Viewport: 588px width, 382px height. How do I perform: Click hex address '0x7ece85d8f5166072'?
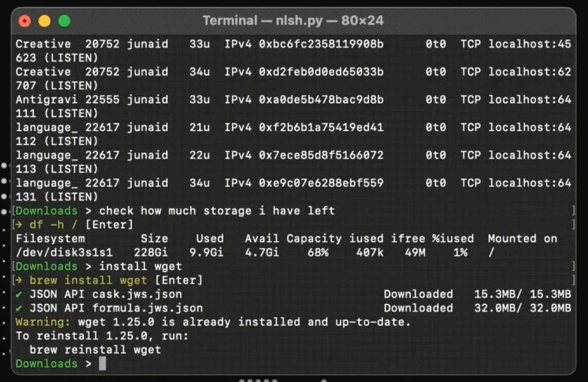pyautogui.click(x=321, y=155)
